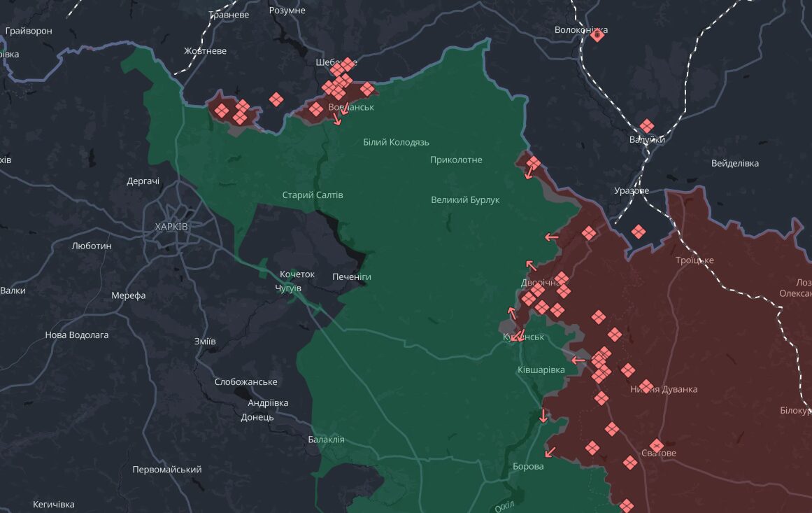812x513 pixels.
Task: Select the Білий Колодязь label
Action: [396, 142]
